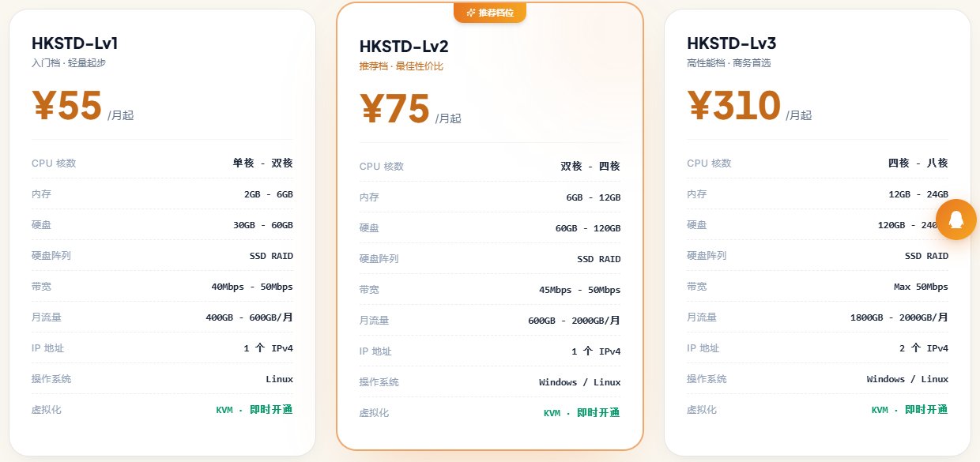Screen dimensions: 980x462
Task: Click traffic value 1800GB - 2000GB/月
Action: pyautogui.click(x=899, y=317)
